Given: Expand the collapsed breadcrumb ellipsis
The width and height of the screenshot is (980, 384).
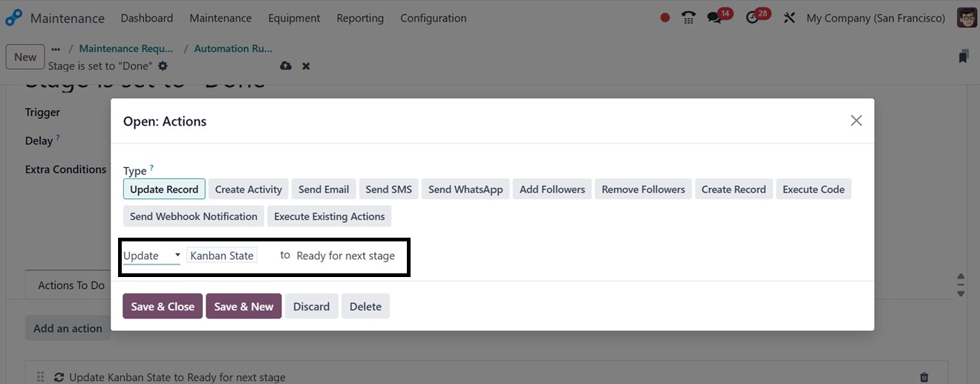Looking at the screenshot, I should coord(56,49).
